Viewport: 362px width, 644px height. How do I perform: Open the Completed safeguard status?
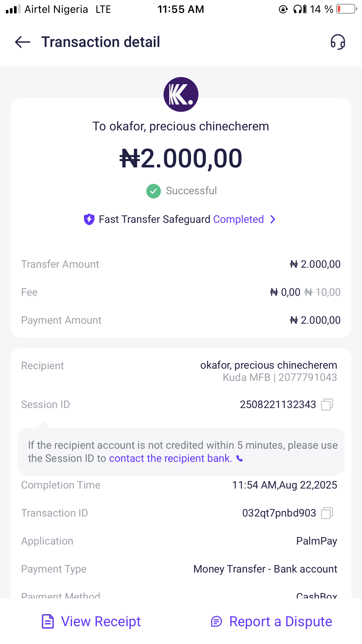click(x=238, y=219)
